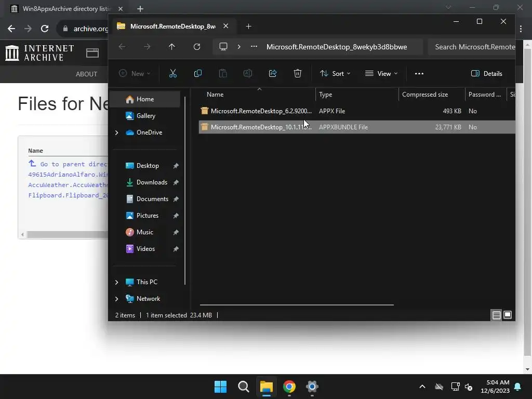The width and height of the screenshot is (532, 399).
Task: Refresh the Explorer folder view
Action: 197,47
